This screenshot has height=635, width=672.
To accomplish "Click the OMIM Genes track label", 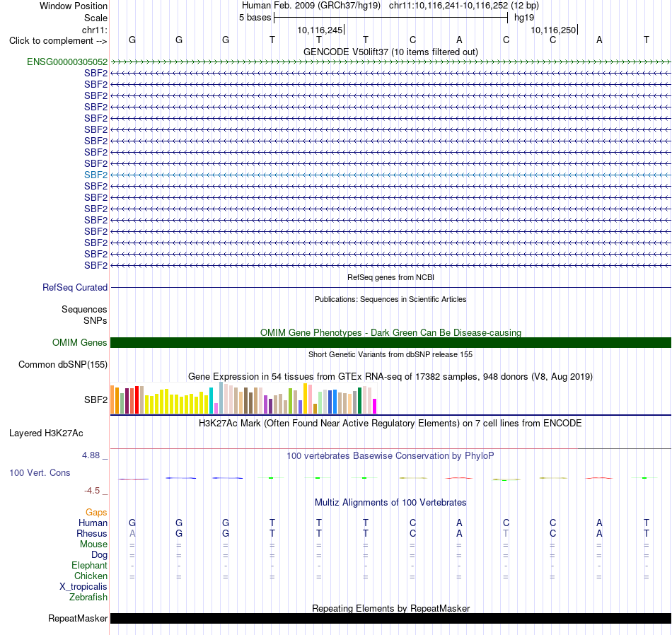I will pyautogui.click(x=80, y=342).
